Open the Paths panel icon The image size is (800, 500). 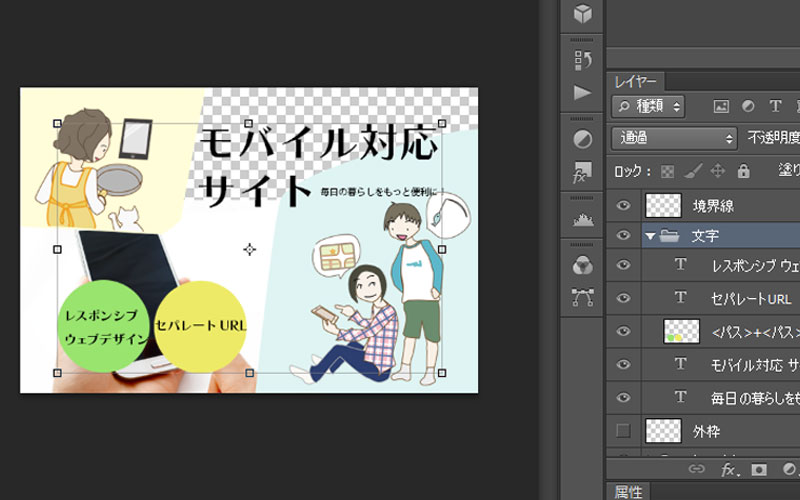click(582, 297)
